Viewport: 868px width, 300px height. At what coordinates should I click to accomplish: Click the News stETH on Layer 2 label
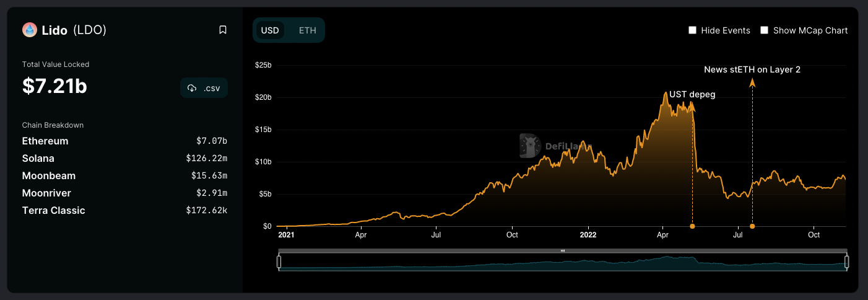[x=752, y=69]
